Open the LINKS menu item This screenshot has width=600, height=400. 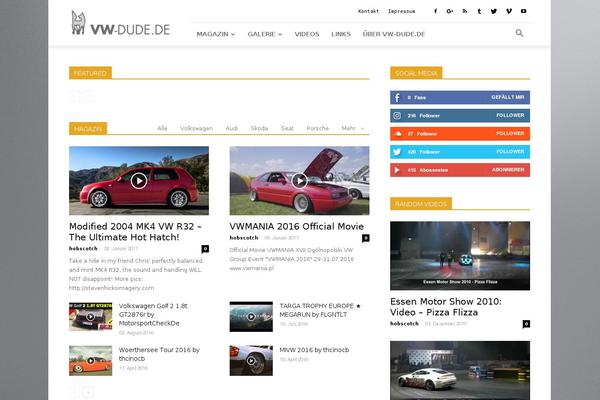341,34
